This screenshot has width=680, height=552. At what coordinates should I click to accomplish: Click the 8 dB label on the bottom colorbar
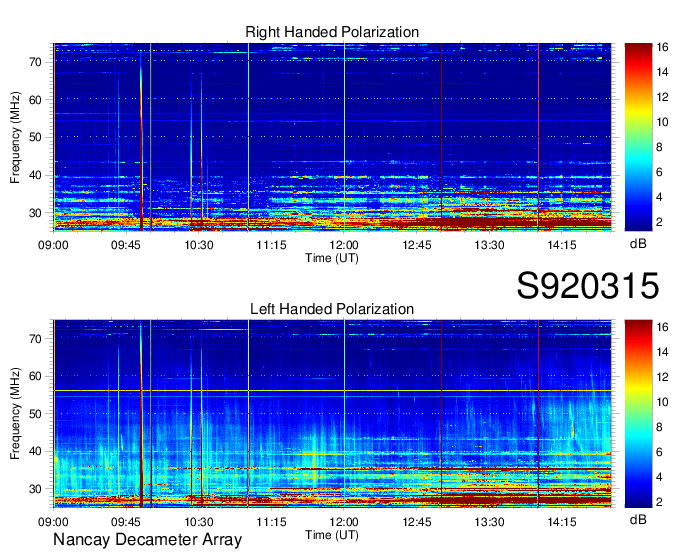point(660,428)
